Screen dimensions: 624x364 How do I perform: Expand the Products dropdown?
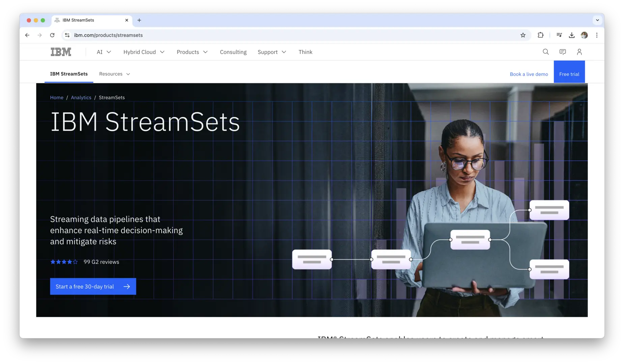[192, 52]
